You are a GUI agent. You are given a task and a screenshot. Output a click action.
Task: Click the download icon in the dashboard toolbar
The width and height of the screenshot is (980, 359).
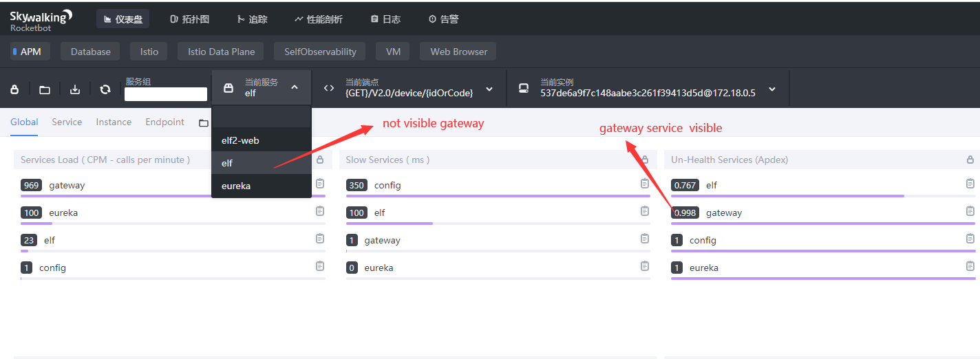(x=75, y=89)
